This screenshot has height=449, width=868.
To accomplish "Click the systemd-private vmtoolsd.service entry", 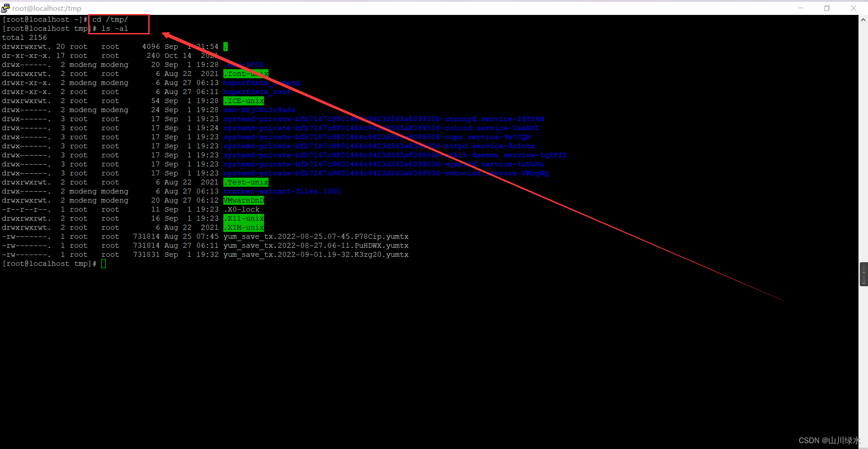I will pos(386,173).
